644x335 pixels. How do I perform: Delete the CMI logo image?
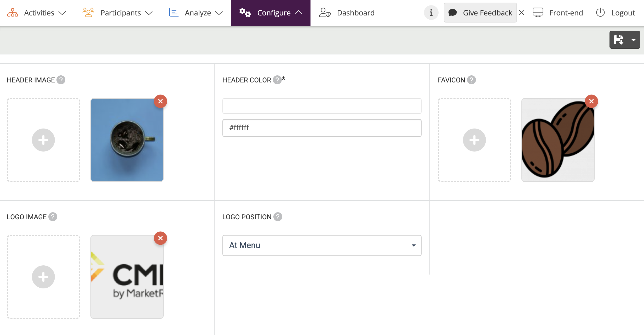click(x=160, y=238)
